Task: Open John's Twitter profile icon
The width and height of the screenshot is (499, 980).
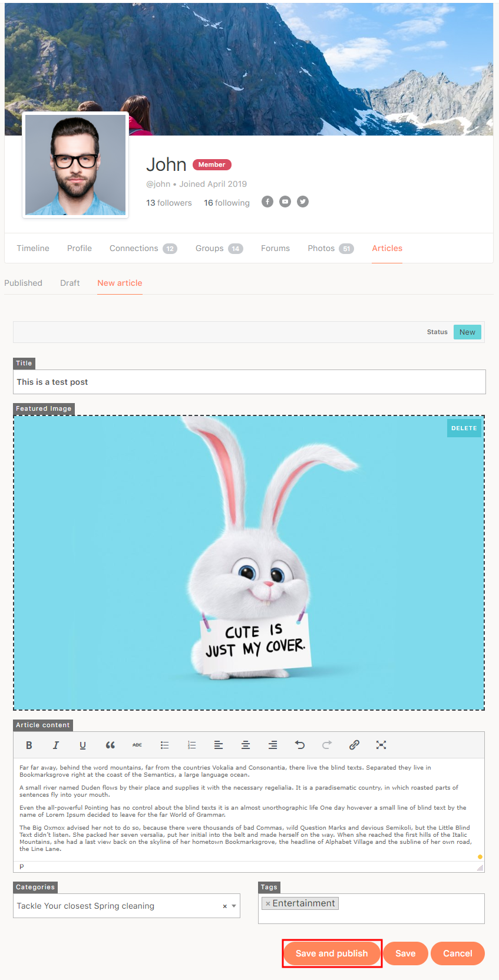Action: (303, 202)
